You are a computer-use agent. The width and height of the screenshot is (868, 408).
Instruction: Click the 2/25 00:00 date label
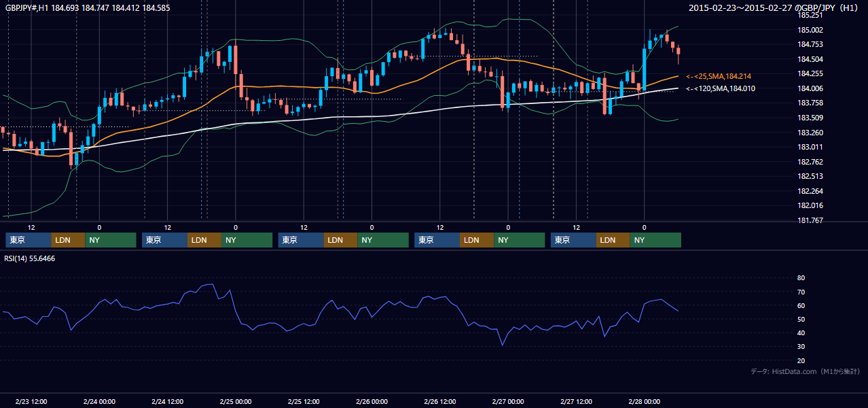[x=236, y=402]
